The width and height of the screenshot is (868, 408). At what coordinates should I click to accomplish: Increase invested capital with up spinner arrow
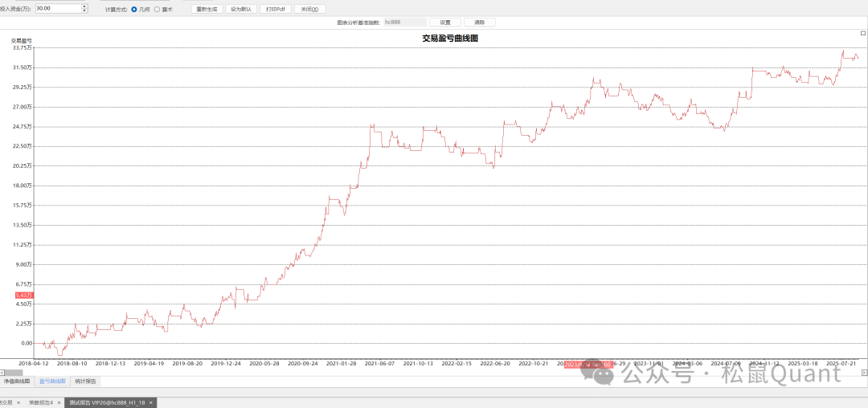tap(85, 6)
